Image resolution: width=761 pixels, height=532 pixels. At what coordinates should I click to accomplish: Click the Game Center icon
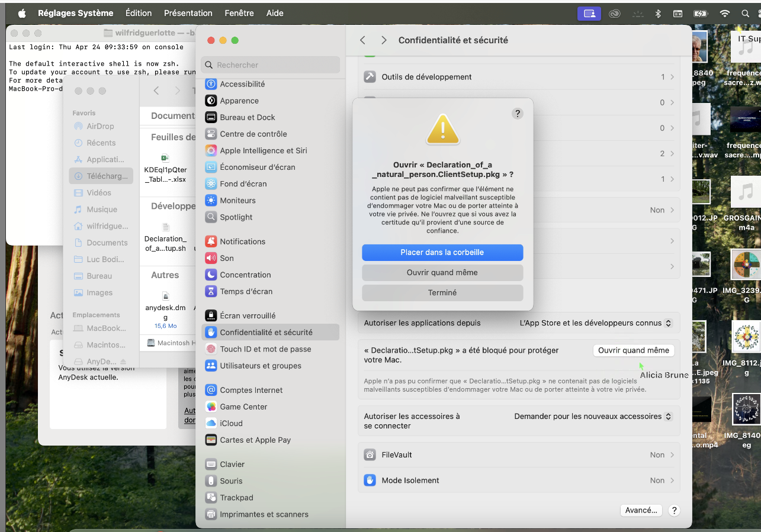point(211,407)
